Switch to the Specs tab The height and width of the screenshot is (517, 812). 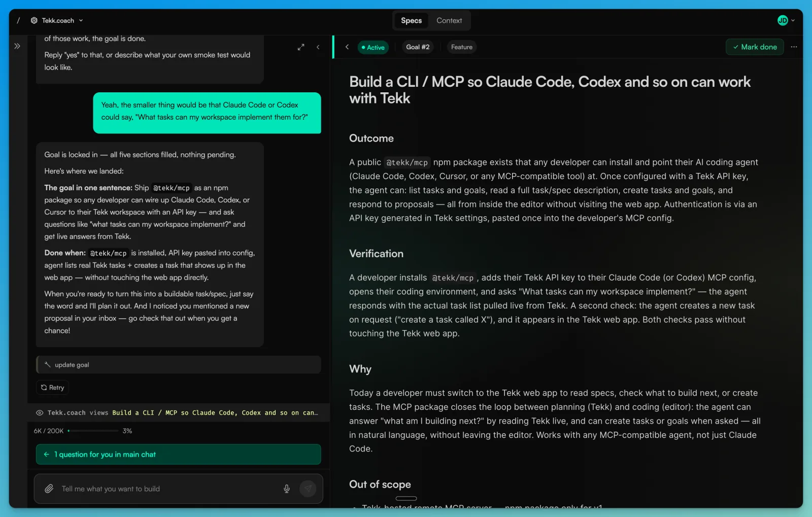point(411,21)
